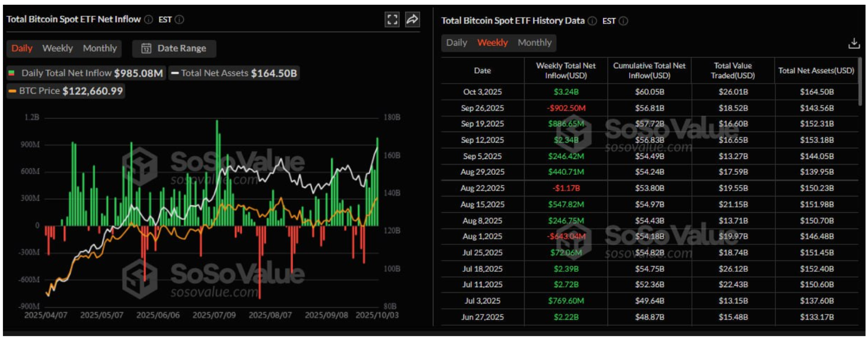Switch chart to Monthly view
868x340 pixels.
point(100,49)
